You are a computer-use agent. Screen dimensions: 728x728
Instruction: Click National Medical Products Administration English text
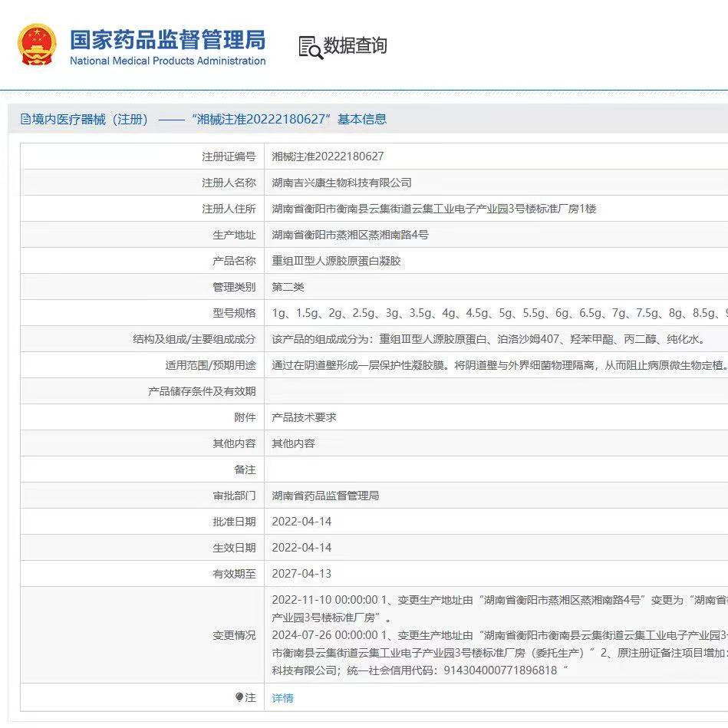tap(167, 61)
